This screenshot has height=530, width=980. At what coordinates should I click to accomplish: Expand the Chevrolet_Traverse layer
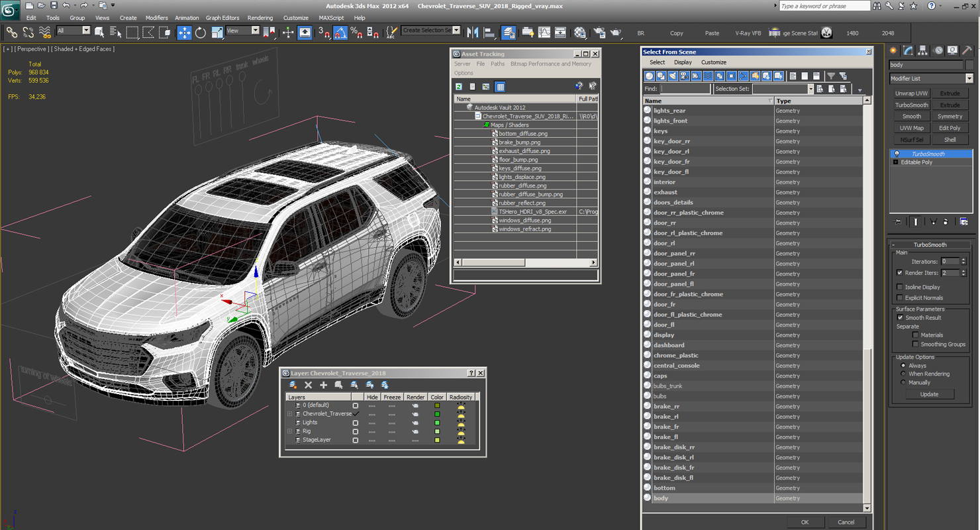tap(289, 414)
